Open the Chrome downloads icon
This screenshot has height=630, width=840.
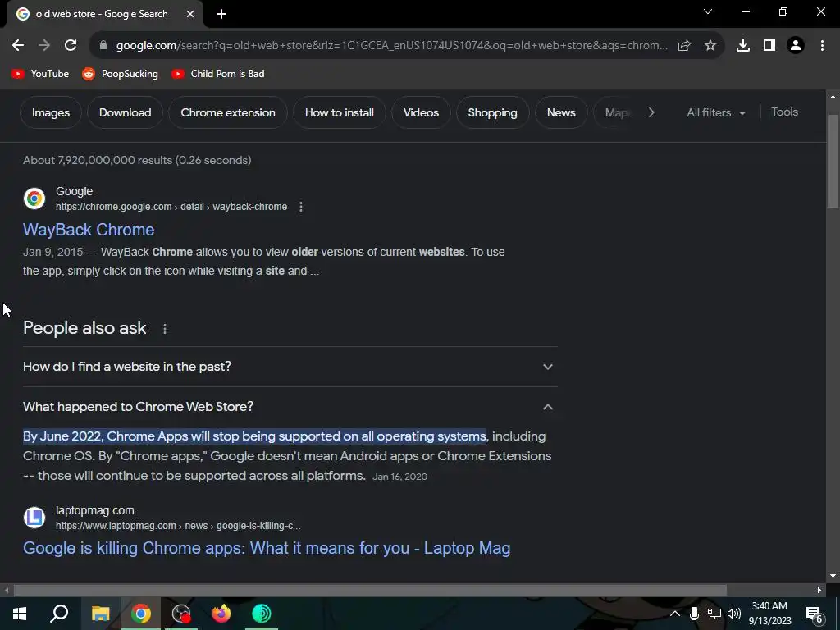[743, 46]
